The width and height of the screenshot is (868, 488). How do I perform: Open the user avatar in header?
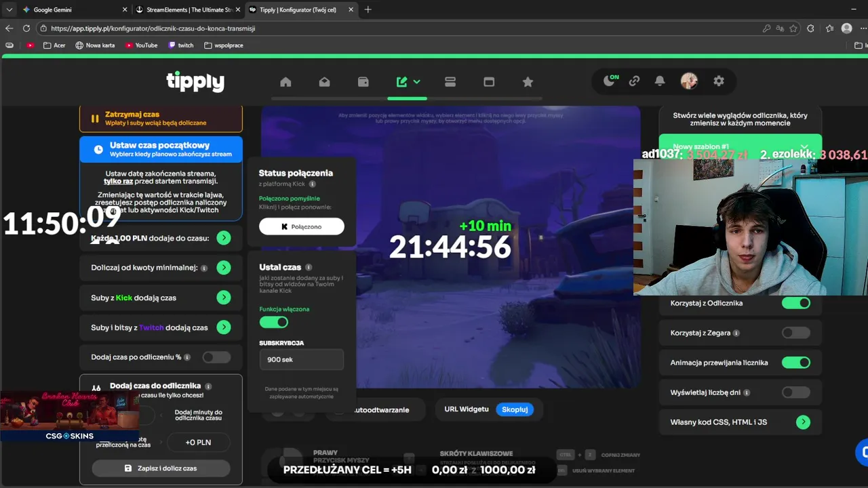pos(689,81)
